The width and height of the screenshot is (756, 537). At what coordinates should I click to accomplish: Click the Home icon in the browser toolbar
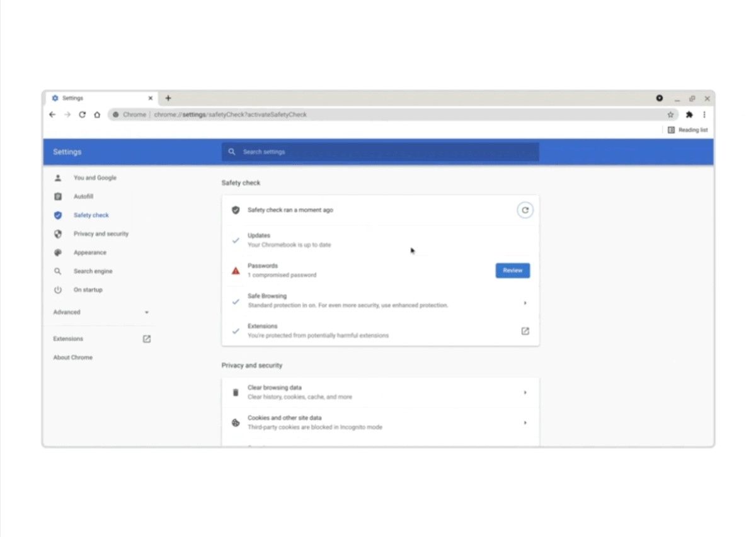click(x=97, y=115)
